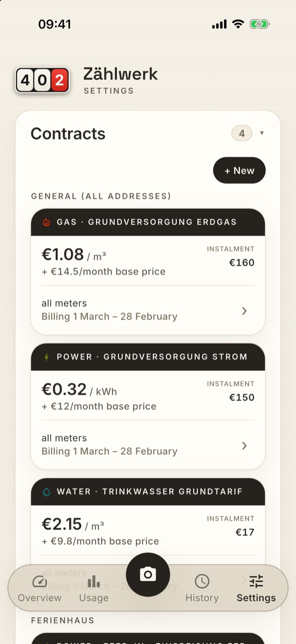This screenshot has height=644, width=296.
Task: Open the Overview gauge tab
Action: [39, 589]
